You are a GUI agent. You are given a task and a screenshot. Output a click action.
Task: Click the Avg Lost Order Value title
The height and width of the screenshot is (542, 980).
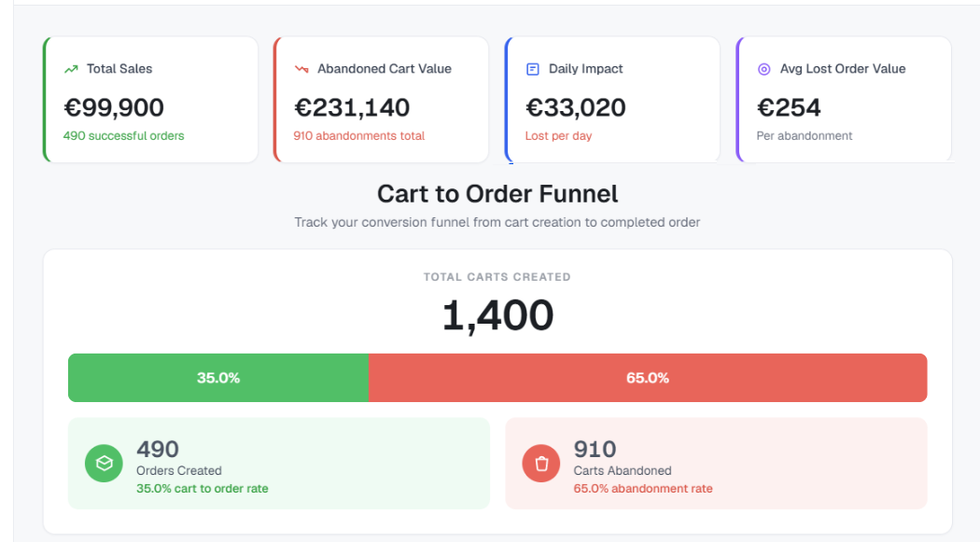point(843,69)
